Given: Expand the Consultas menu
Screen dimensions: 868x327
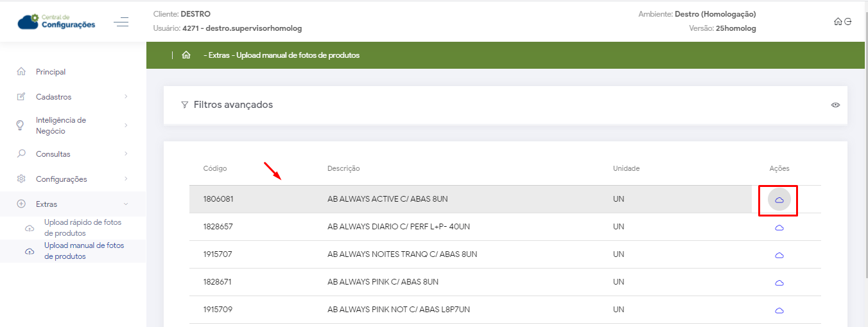Looking at the screenshot, I should (x=72, y=154).
